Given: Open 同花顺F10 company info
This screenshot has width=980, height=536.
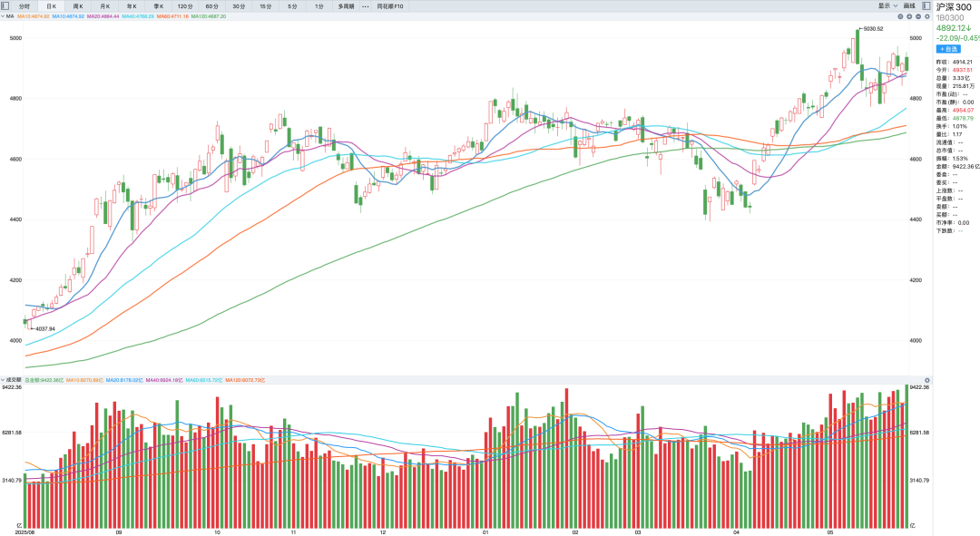Looking at the screenshot, I should point(390,6).
